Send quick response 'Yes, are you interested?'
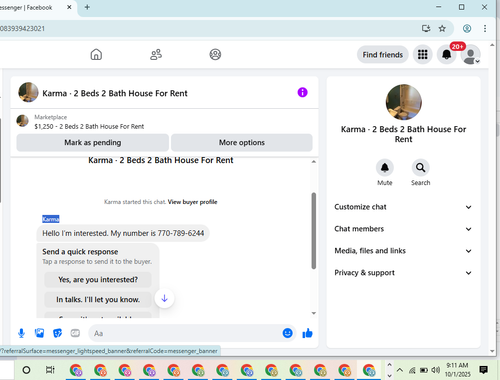This screenshot has height=380, width=500. tap(98, 280)
